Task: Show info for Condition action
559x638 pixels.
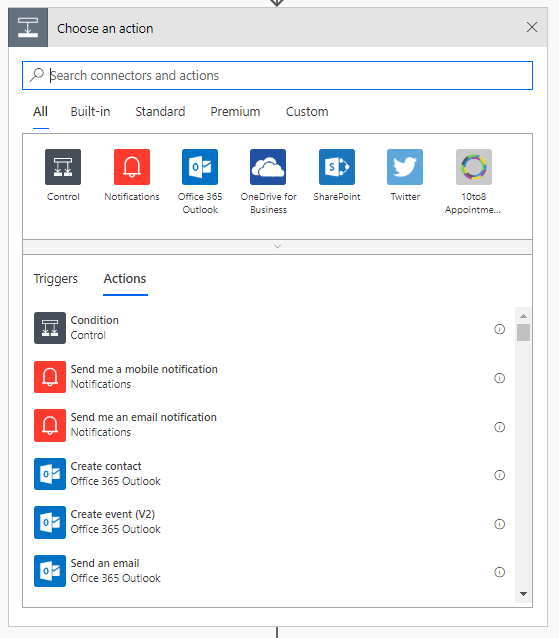Action: click(500, 329)
